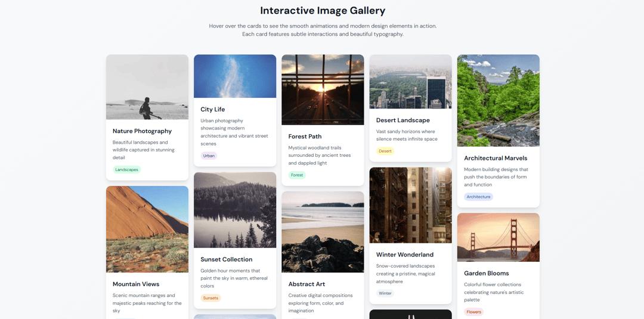The height and width of the screenshot is (319, 644).
Task: Click the Sunsets tag
Action: click(x=210, y=298)
